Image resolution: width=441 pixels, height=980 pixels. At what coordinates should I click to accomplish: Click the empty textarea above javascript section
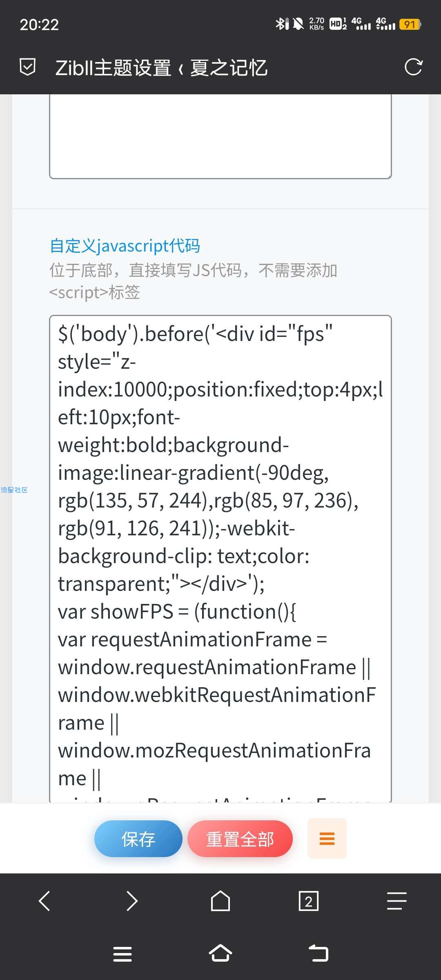(220, 135)
